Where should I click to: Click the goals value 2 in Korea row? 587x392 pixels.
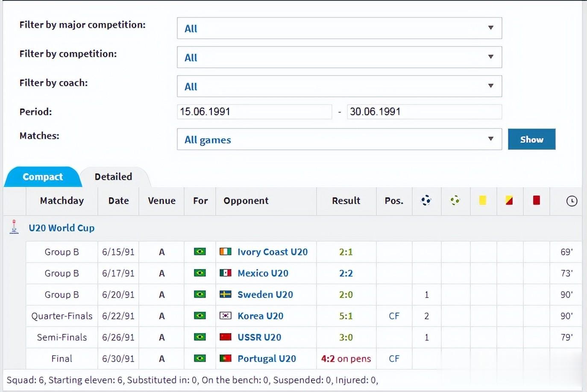coord(426,316)
